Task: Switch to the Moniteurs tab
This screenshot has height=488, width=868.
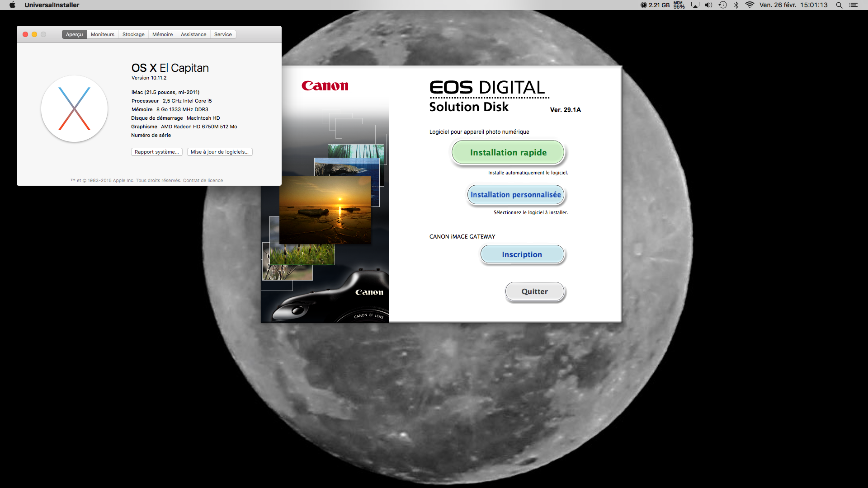Action: click(x=103, y=34)
